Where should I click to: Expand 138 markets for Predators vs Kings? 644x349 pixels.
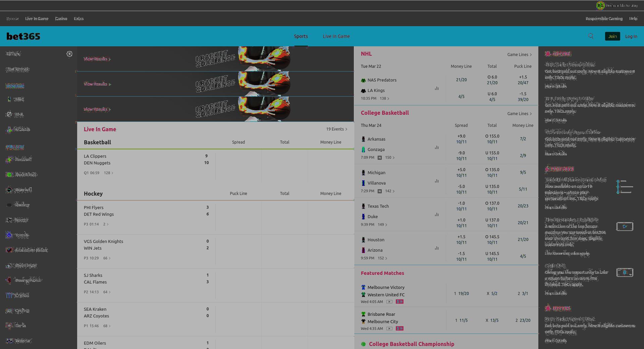coord(384,98)
